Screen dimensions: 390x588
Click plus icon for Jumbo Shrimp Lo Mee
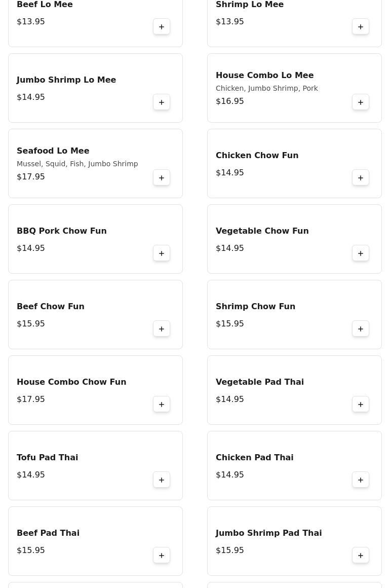pyautogui.click(x=162, y=102)
